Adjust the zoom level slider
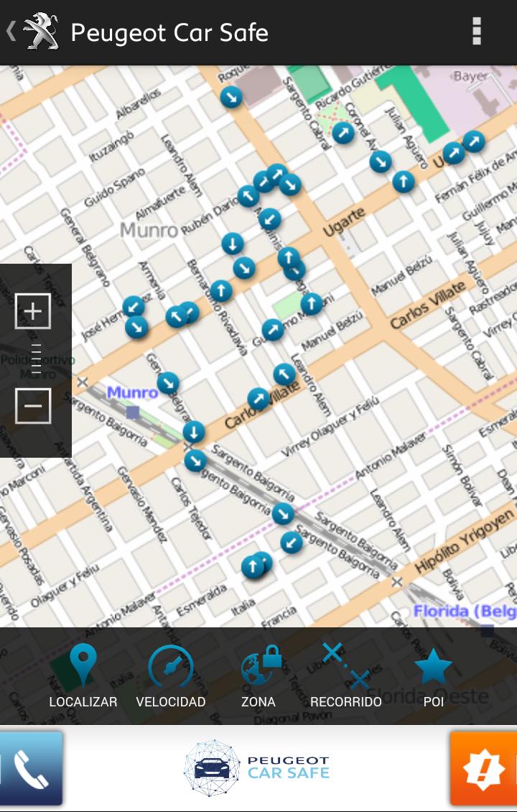 pyautogui.click(x=36, y=359)
